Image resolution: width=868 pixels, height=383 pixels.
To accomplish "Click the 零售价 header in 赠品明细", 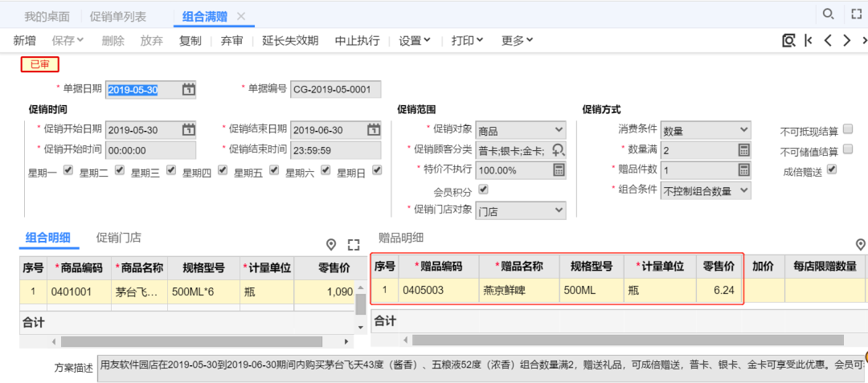I will [719, 267].
